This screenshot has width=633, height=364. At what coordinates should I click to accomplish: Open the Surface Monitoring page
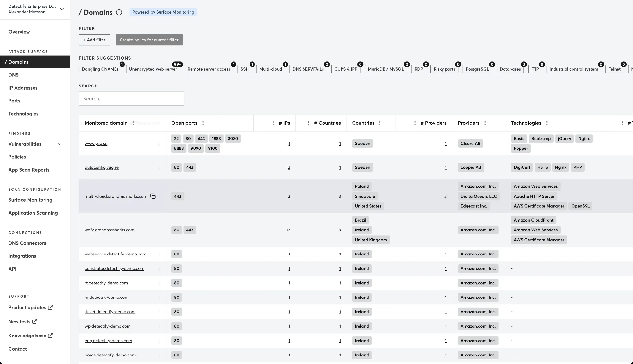[x=30, y=200]
